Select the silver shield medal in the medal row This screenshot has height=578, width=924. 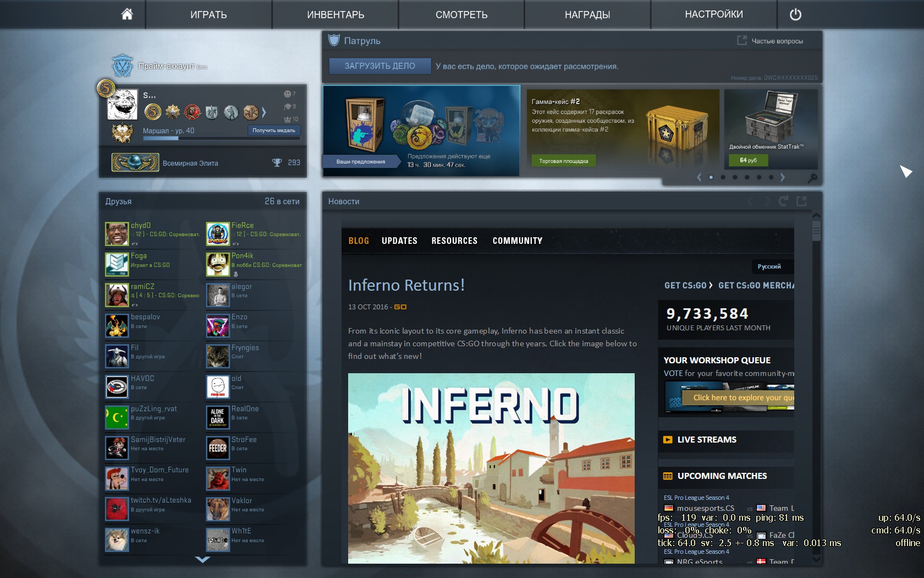(212, 112)
